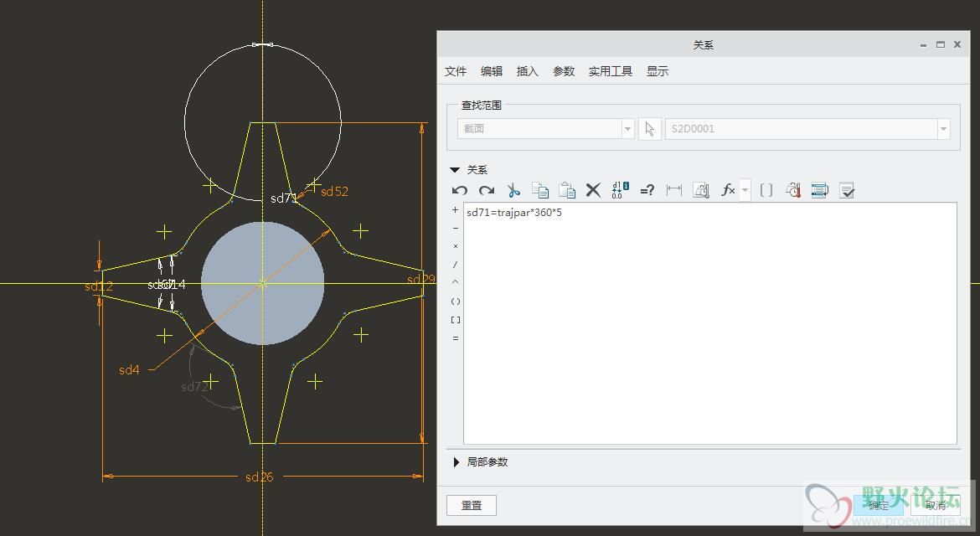Image resolution: width=980 pixels, height=536 pixels.
Task: Insert plus operator into relations
Action: (455, 210)
